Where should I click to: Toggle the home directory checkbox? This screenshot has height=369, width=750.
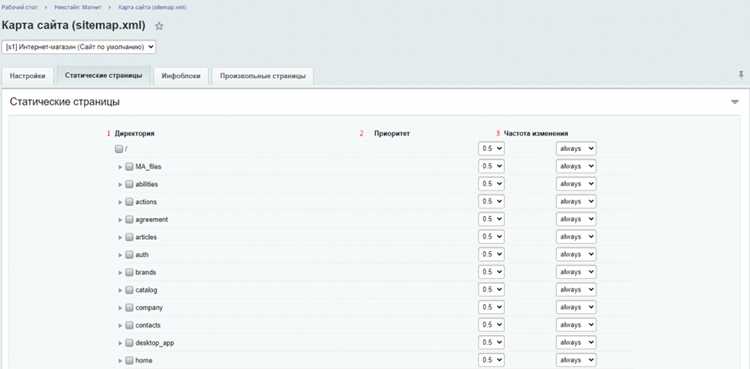[x=129, y=360]
